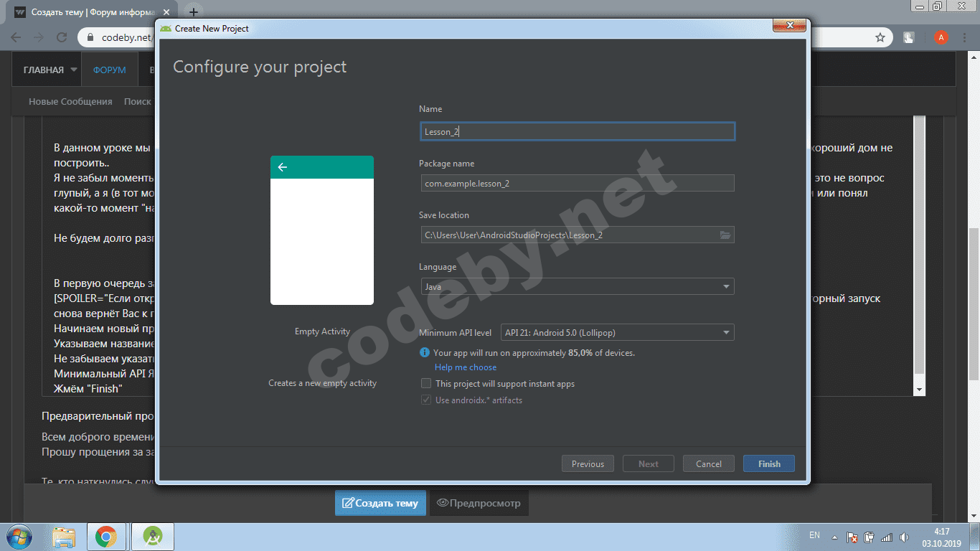Open the Minimum API level dropdown
Image resolution: width=980 pixels, height=551 pixels.
617,332
